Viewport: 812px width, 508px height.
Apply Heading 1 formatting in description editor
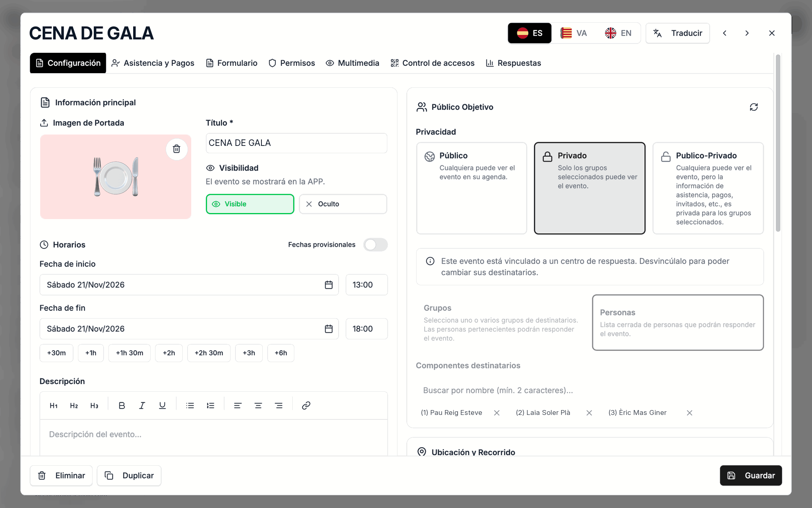point(54,406)
